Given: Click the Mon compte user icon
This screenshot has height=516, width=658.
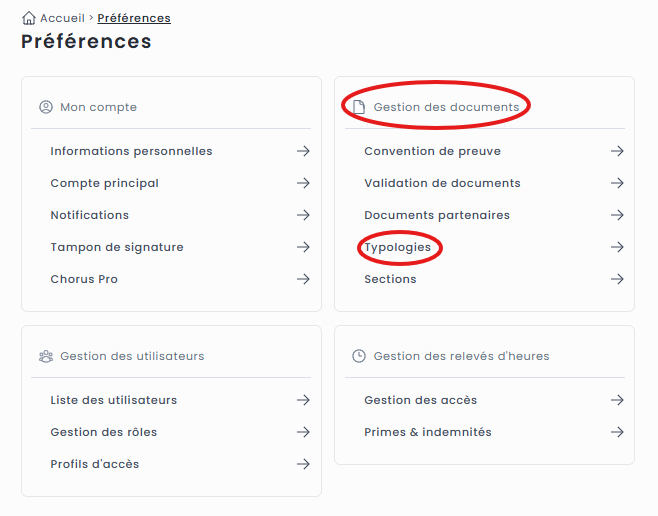Looking at the screenshot, I should (46, 107).
